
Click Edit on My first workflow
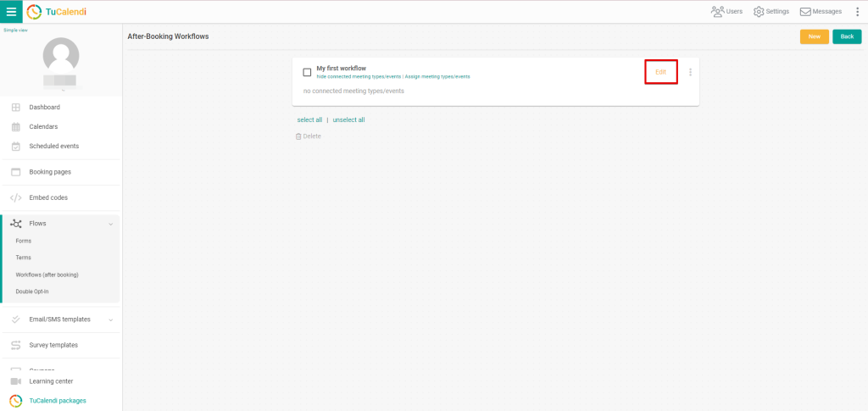[x=660, y=72]
